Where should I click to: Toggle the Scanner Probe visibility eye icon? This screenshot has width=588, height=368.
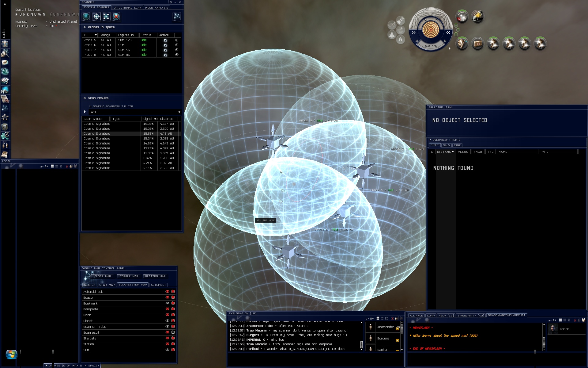pos(167,327)
